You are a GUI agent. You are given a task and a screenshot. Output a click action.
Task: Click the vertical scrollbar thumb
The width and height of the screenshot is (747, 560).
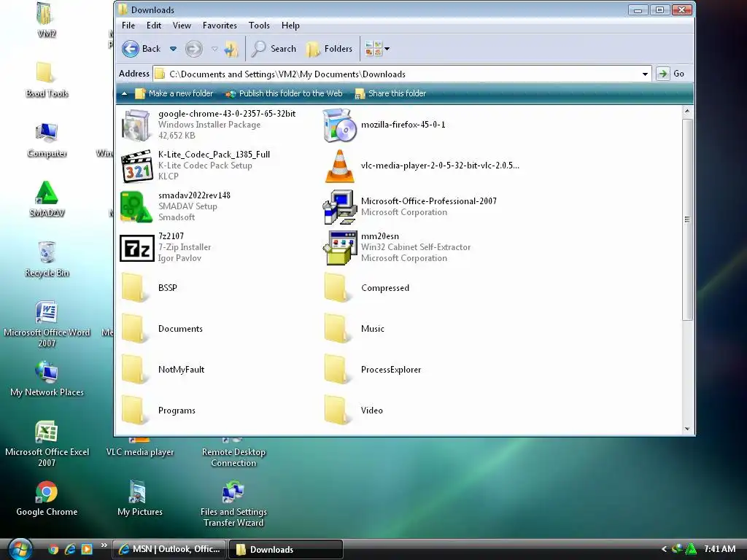point(687,219)
